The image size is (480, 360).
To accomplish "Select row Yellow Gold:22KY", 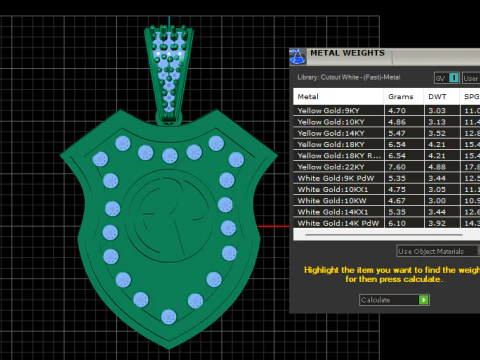I will click(x=387, y=167).
